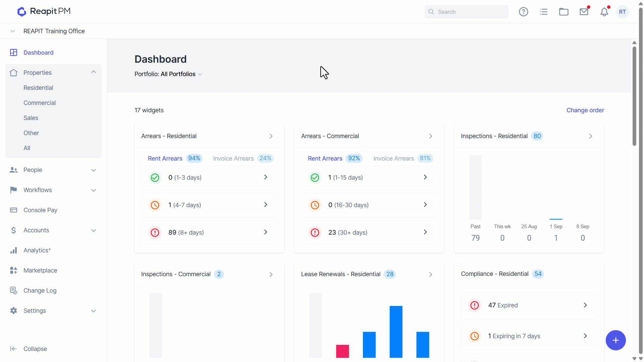This screenshot has height=362, width=644.
Task: Expand the Settings sidebar section
Action: pyautogui.click(x=94, y=311)
